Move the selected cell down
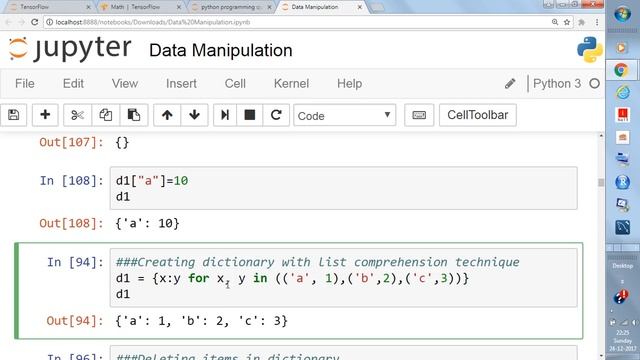640x360 pixels. (194, 115)
